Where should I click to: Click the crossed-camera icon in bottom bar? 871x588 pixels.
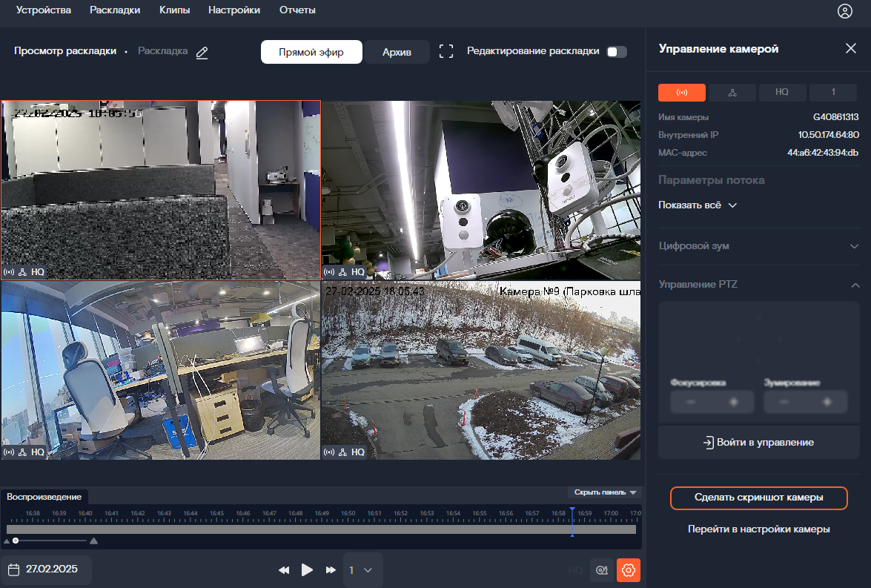(602, 570)
